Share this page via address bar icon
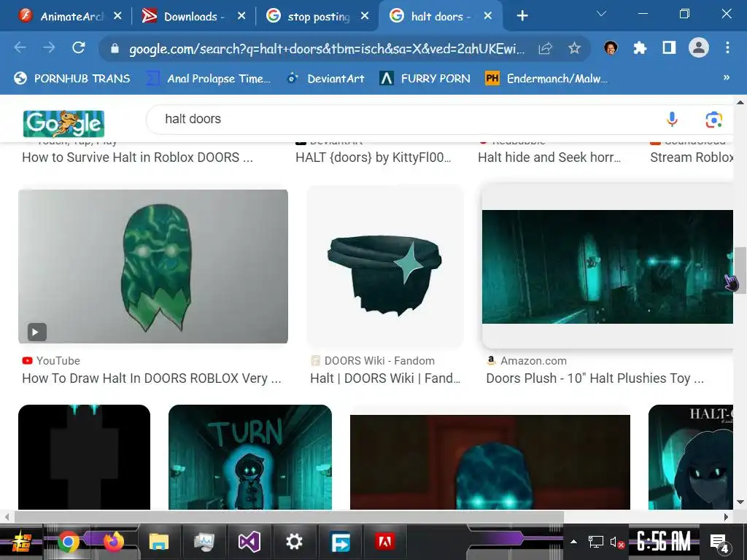 546,48
